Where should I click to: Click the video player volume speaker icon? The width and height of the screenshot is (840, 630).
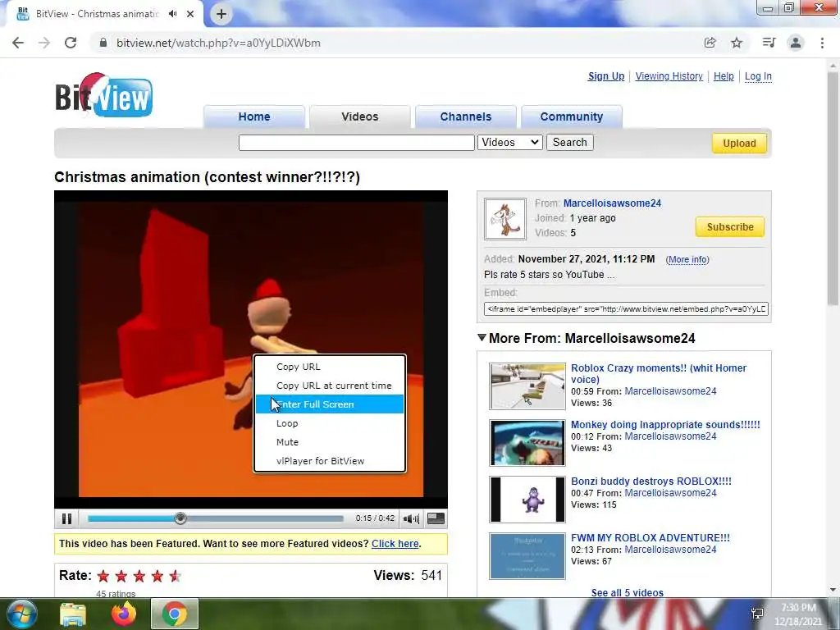pyautogui.click(x=411, y=518)
